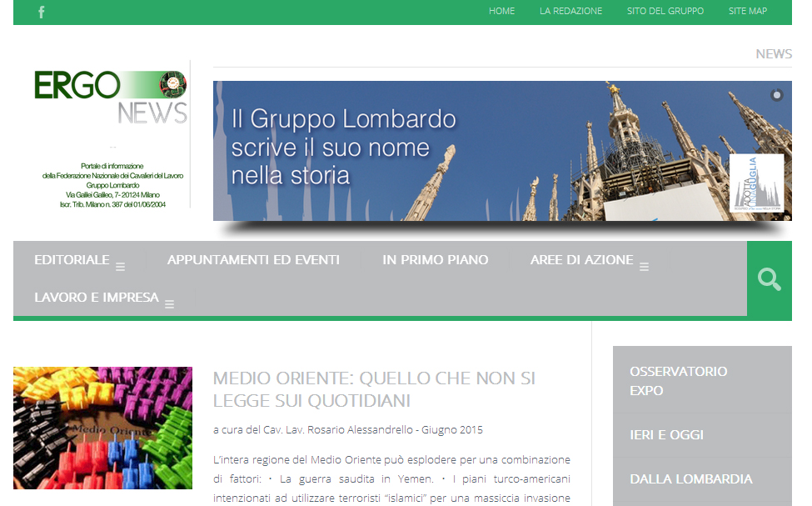
Task: Open Osservatorio Expo sidebar item
Action: [x=678, y=381]
